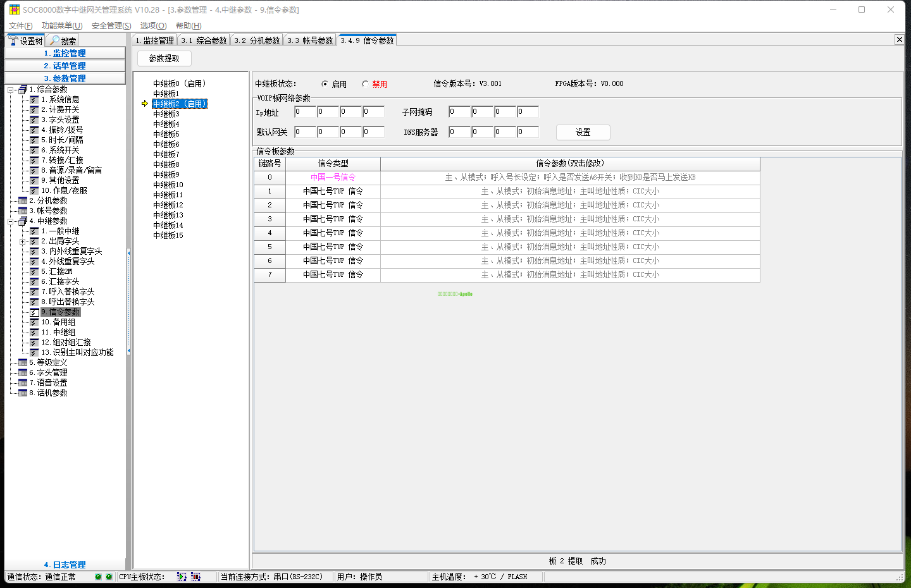Screen dimensions: 911x588
Task: Switch to the 3.2 分机参数 tab
Action: click(257, 40)
